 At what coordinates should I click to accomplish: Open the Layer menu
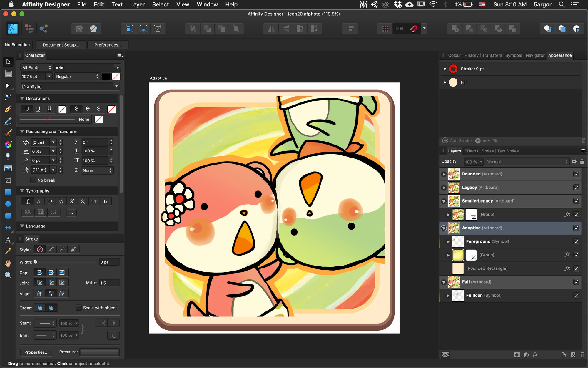[137, 4]
